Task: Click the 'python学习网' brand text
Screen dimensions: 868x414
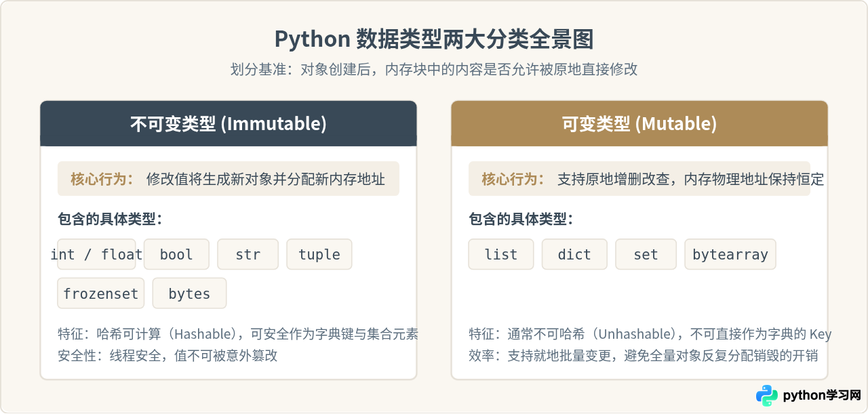Action: [x=822, y=395]
